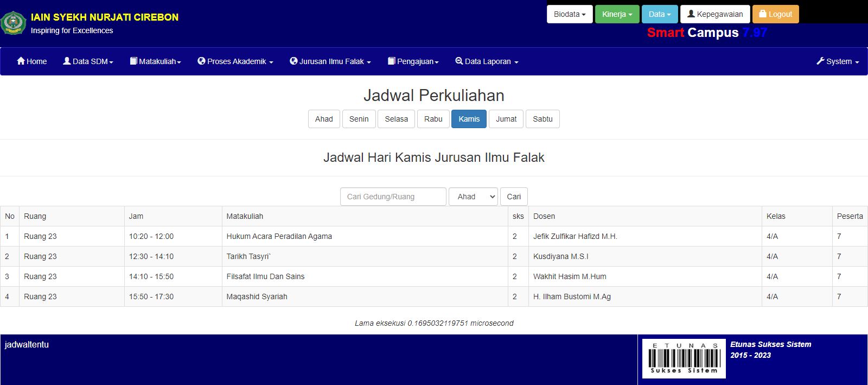The height and width of the screenshot is (385, 868).
Task: Expand the Proses Akademik menu
Action: [235, 61]
